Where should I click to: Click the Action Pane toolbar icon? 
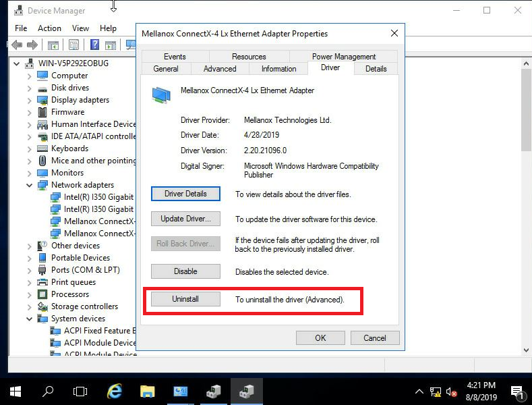click(x=111, y=45)
